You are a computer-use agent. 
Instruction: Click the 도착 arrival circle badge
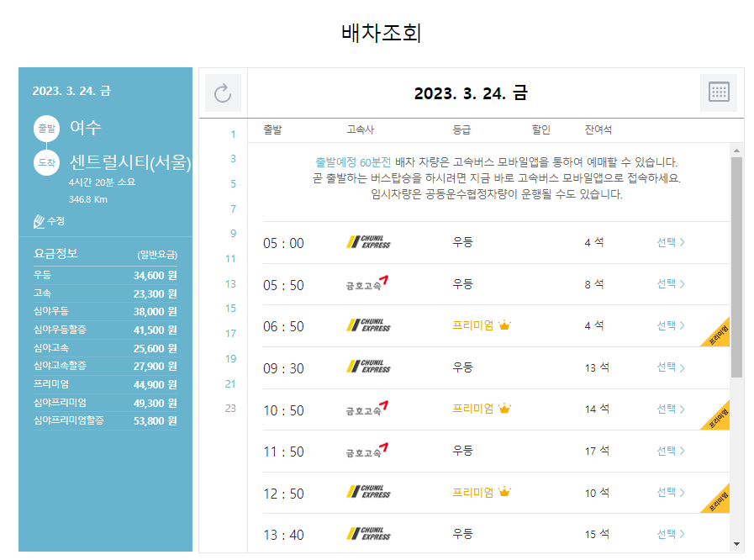click(x=46, y=162)
